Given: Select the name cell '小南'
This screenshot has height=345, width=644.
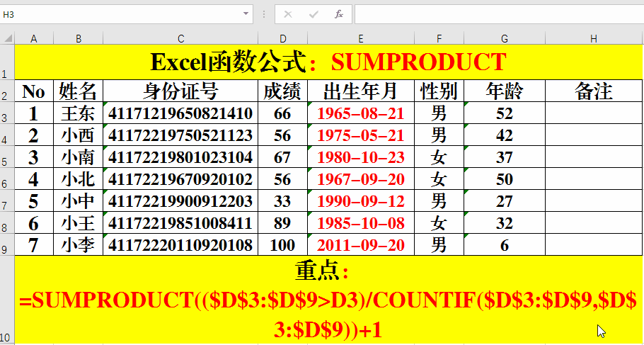Looking at the screenshot, I should point(78,157).
